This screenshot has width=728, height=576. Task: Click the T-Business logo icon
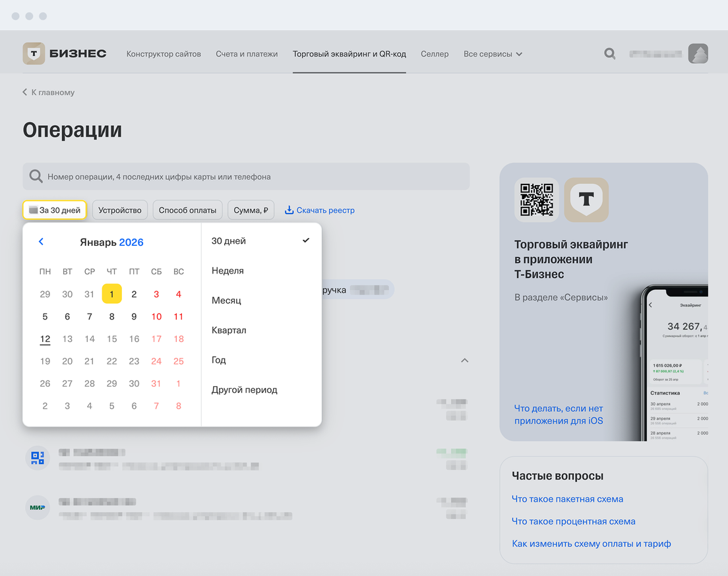[x=34, y=53]
